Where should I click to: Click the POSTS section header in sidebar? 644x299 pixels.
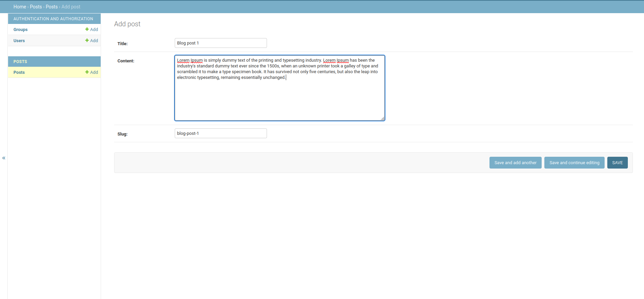20,62
